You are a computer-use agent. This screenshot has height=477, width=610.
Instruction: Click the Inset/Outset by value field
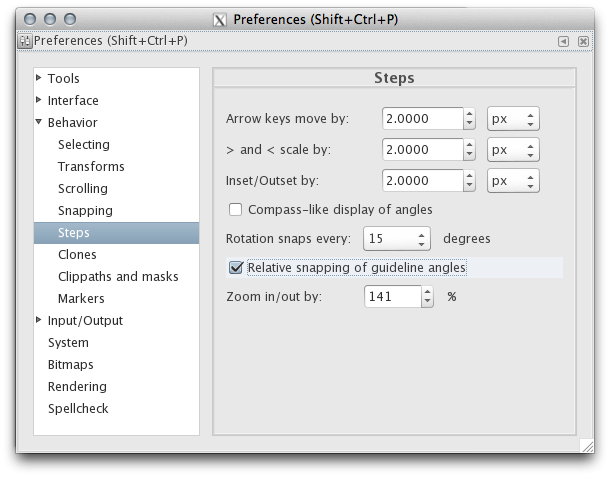click(422, 181)
